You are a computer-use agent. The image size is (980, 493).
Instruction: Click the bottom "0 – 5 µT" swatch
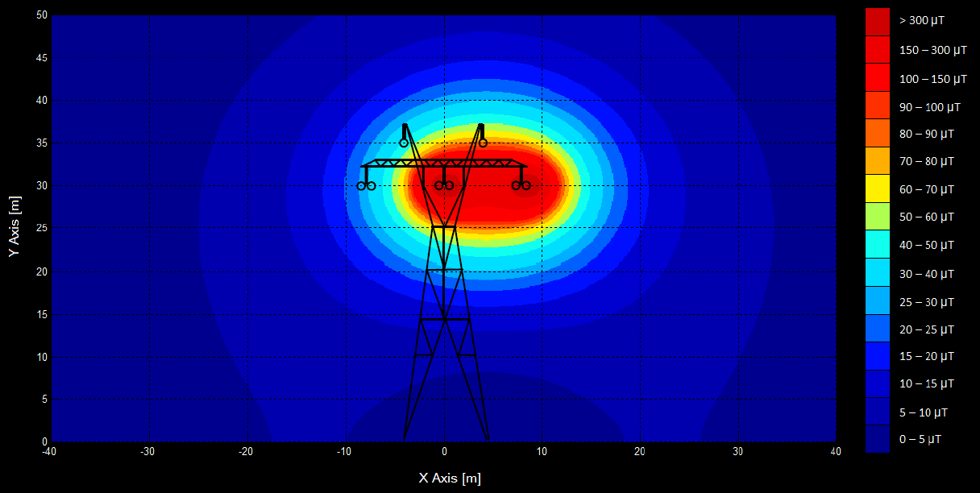pos(878,439)
